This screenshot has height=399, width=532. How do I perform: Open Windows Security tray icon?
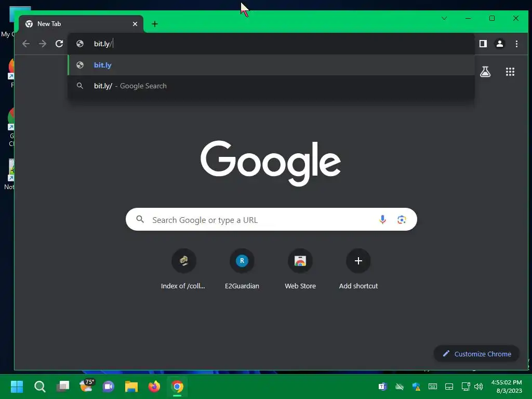416,387
